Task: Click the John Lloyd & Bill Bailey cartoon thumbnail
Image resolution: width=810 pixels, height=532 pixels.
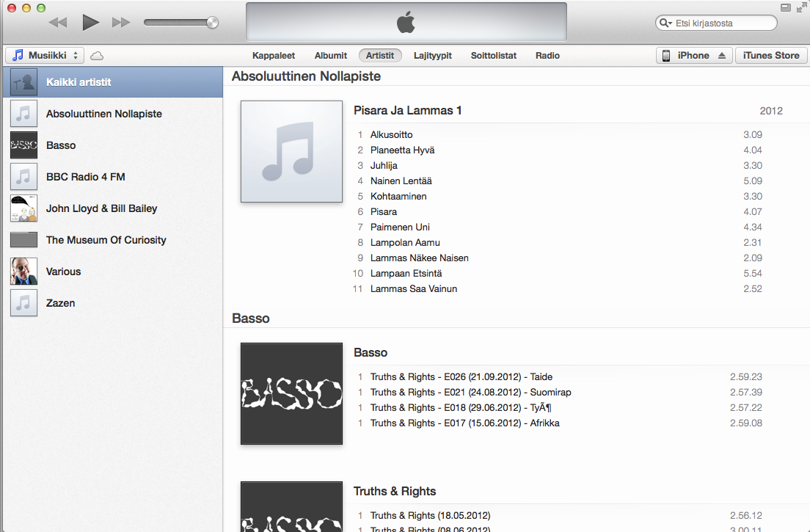Action: point(23,208)
